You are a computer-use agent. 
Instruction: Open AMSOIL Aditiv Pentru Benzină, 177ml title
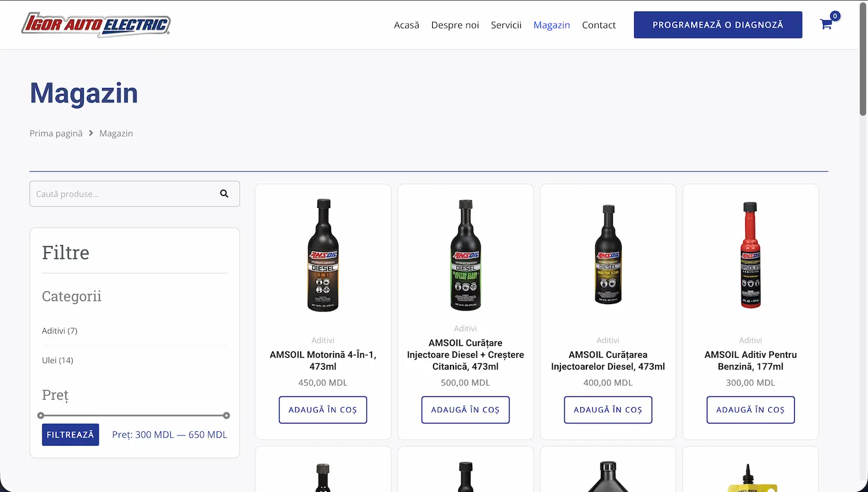pos(750,361)
